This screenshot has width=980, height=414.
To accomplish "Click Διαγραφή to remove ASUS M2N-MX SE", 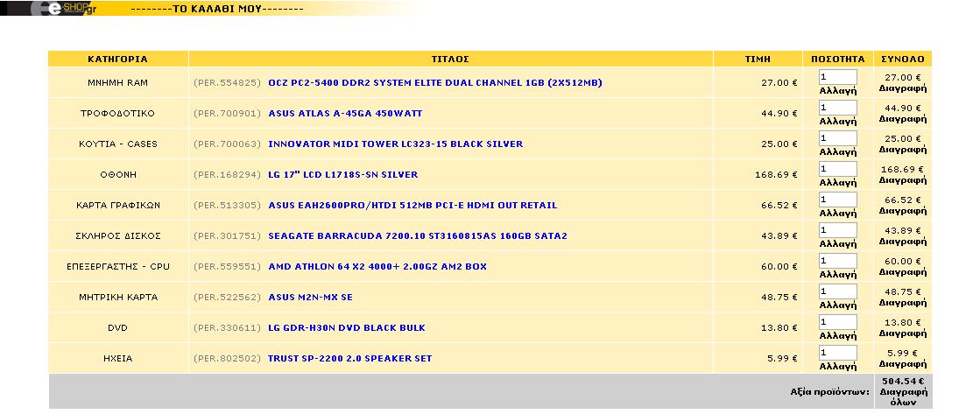I will (x=903, y=302).
